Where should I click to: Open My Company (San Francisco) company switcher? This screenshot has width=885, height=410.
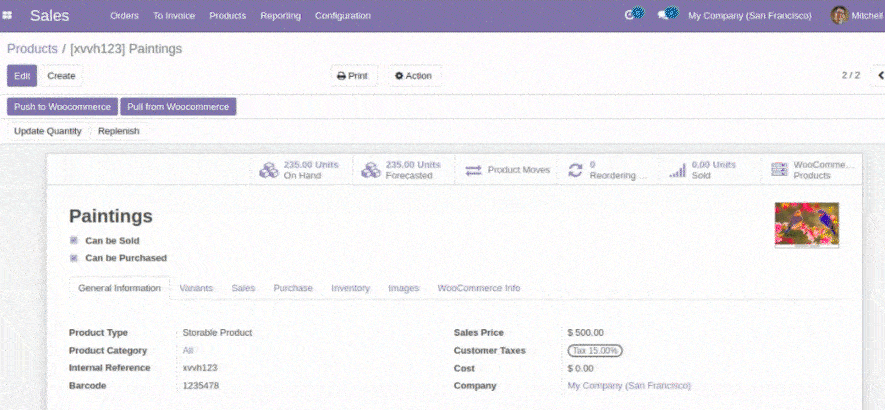[749, 16]
